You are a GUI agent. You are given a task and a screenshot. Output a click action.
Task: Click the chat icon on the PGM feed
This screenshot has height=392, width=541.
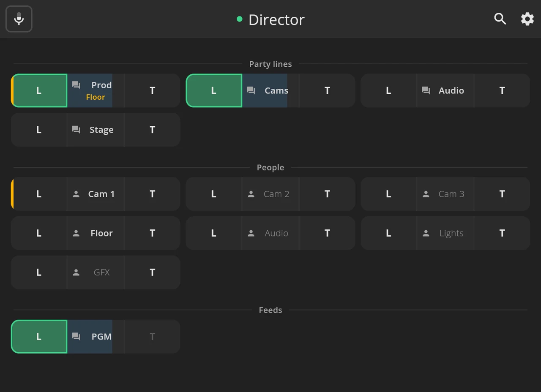[76, 337]
